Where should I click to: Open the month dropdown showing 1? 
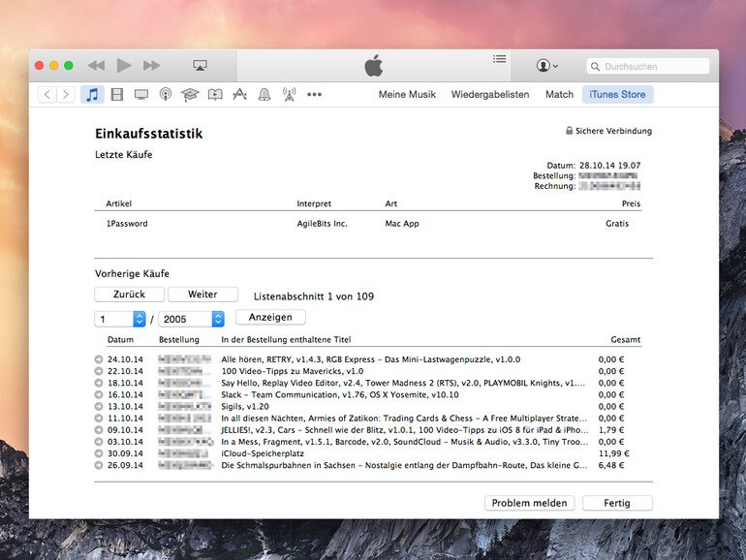click(x=119, y=319)
